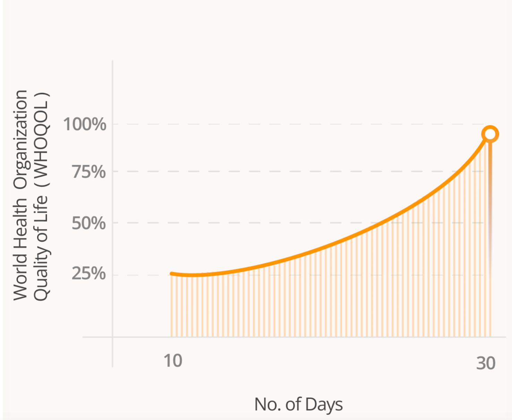
Task: Click the 100% y-axis label
Action: [85, 124]
